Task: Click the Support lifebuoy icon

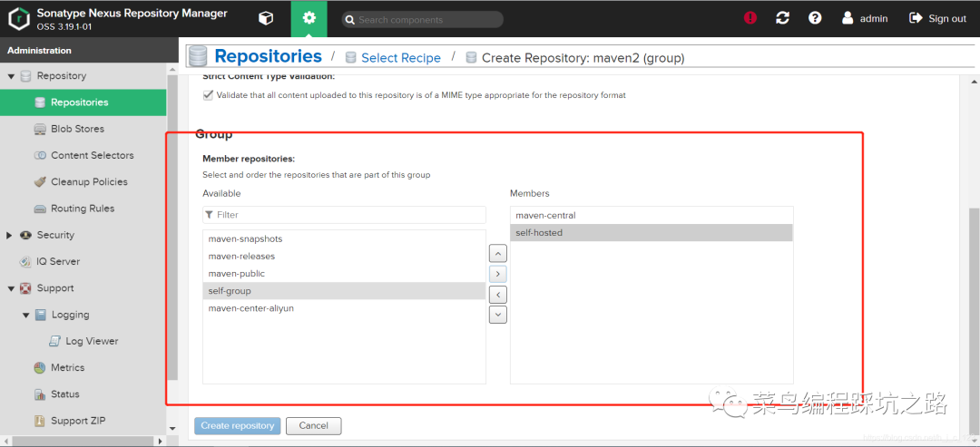Action: click(x=25, y=288)
